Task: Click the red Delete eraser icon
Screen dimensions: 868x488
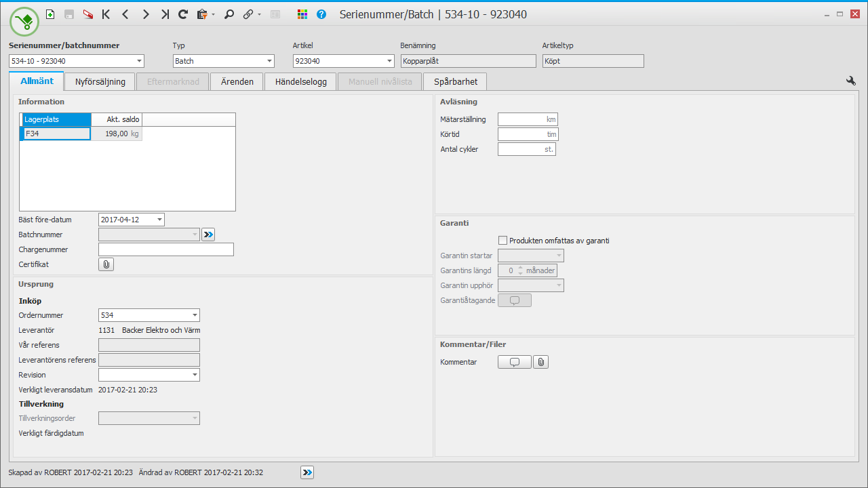Action: [x=87, y=14]
